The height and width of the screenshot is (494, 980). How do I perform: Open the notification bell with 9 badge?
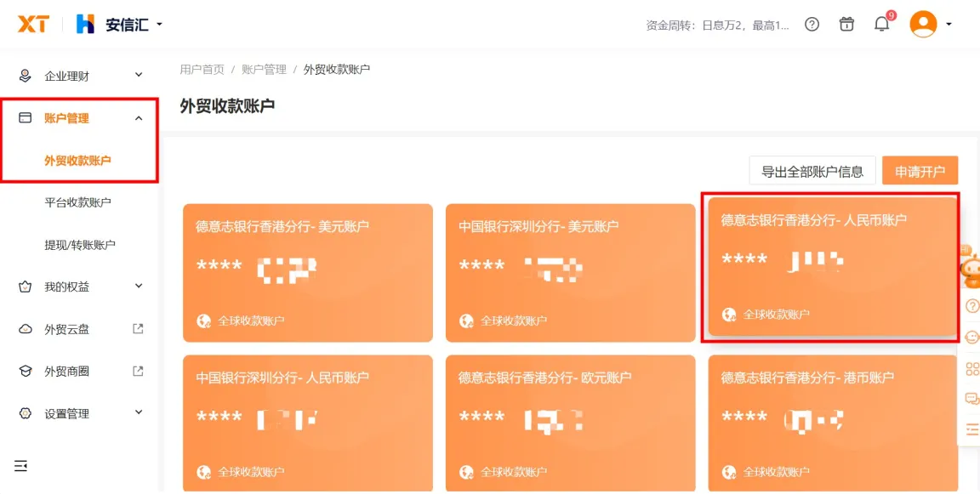(881, 25)
